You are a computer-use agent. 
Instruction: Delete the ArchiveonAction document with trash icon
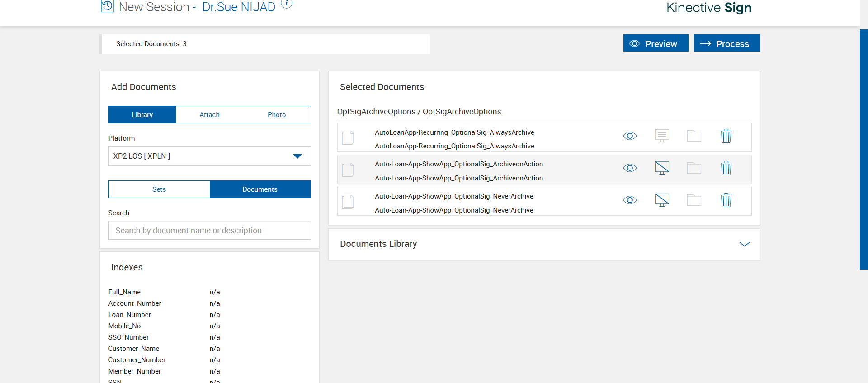[x=726, y=168]
